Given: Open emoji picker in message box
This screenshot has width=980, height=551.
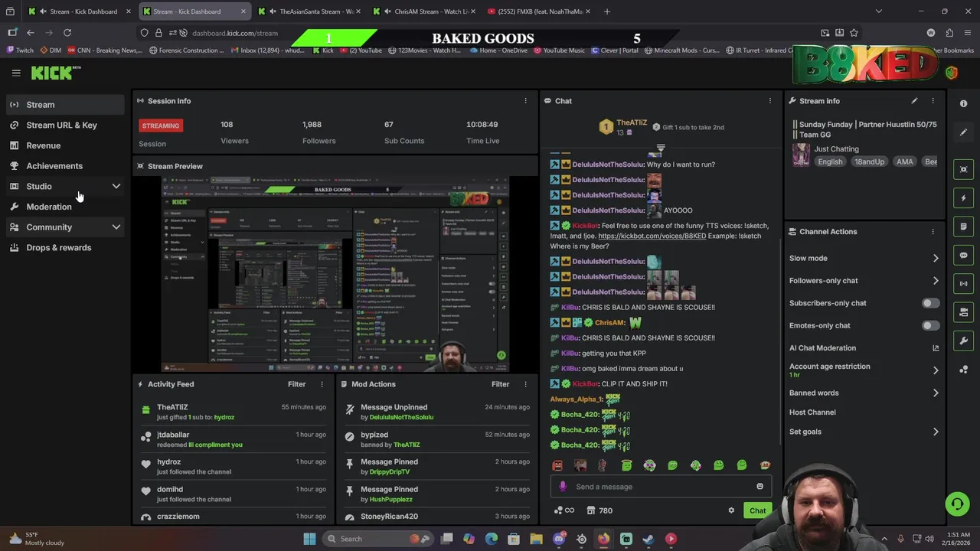Looking at the screenshot, I should coord(759,487).
